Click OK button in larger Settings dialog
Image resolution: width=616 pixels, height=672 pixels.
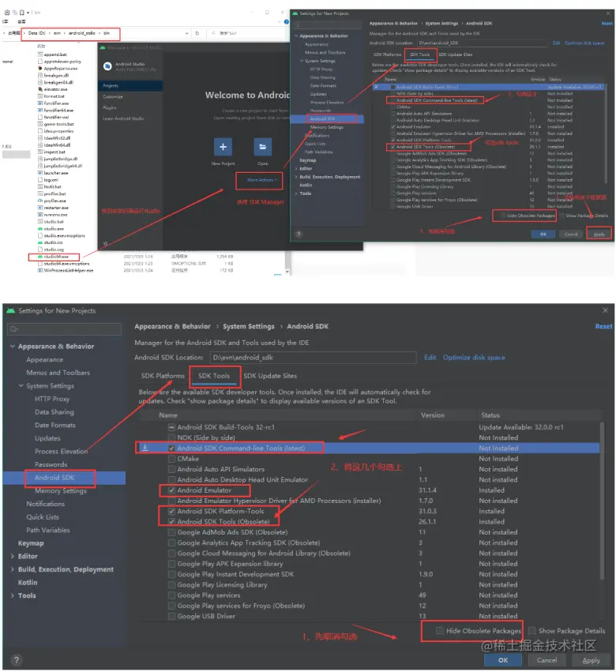(503, 660)
